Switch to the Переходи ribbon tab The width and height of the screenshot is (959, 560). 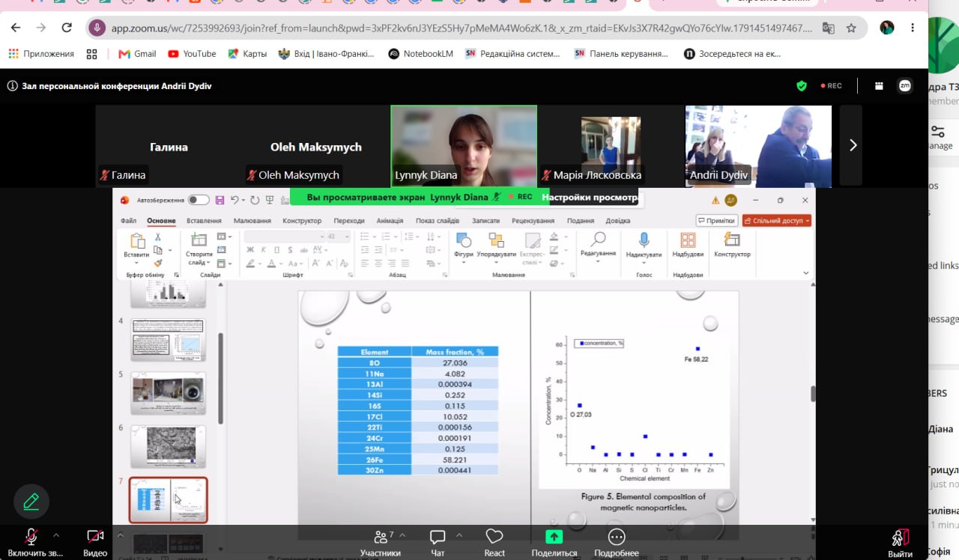pos(349,221)
